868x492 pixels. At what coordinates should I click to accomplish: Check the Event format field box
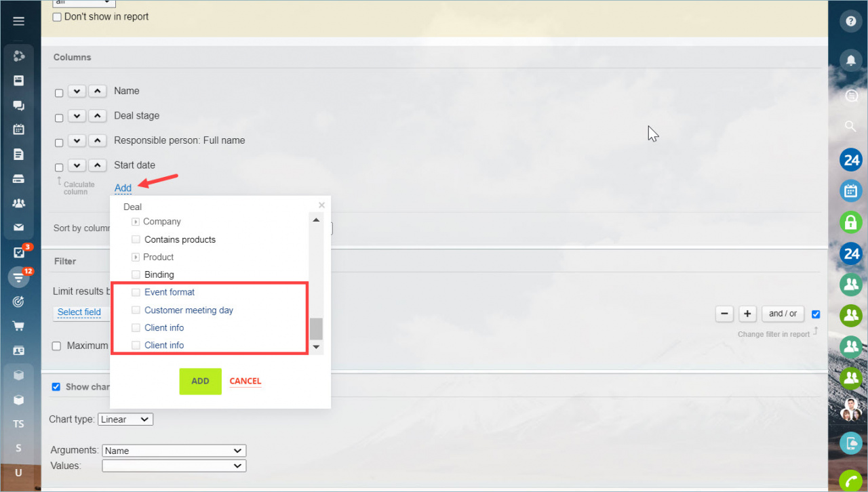click(x=136, y=292)
